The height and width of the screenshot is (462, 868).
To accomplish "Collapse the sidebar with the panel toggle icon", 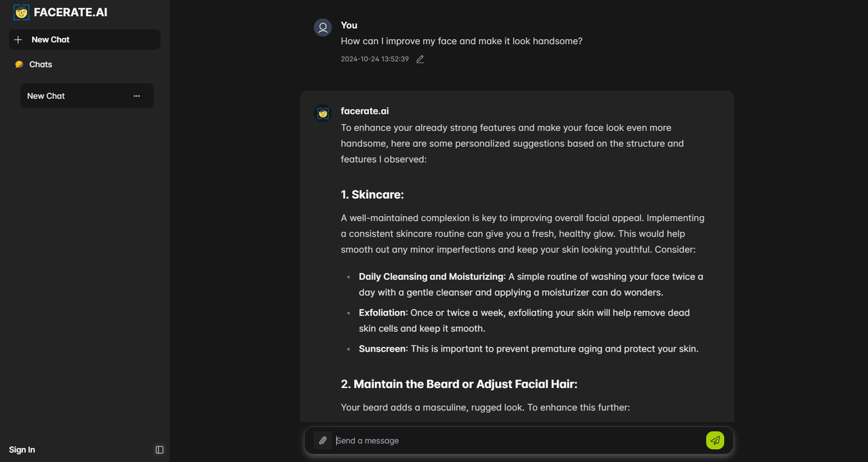I will coord(159,450).
